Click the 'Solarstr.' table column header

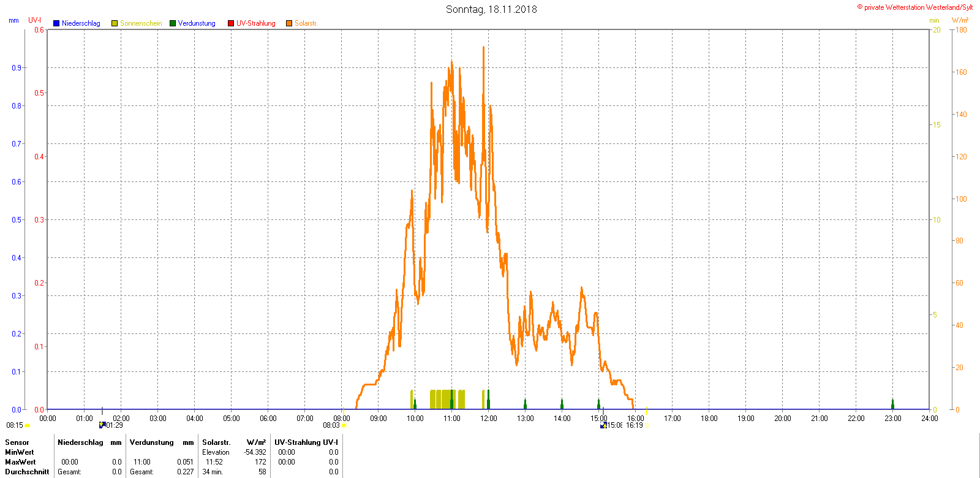tap(216, 442)
